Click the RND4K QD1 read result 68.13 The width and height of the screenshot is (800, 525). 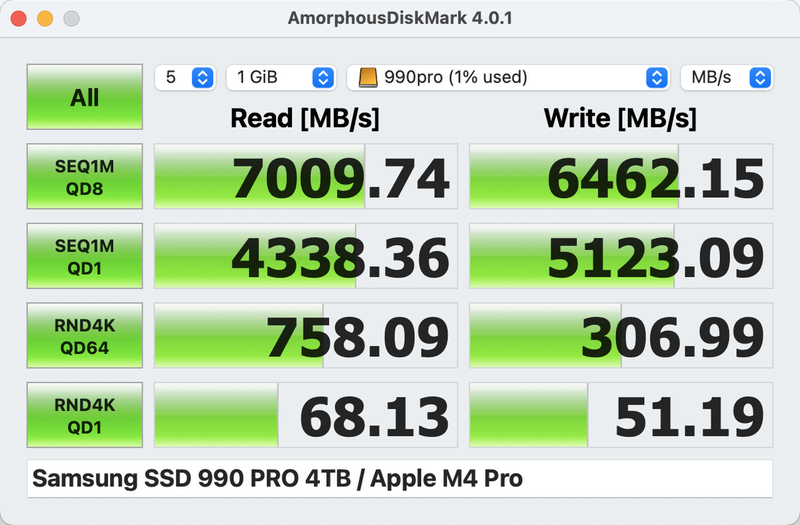(306, 415)
